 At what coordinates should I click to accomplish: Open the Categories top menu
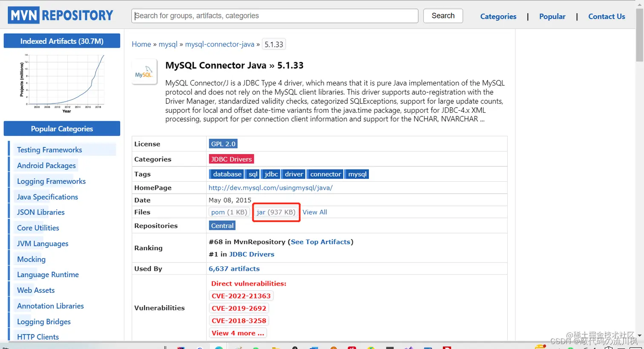tap(498, 16)
